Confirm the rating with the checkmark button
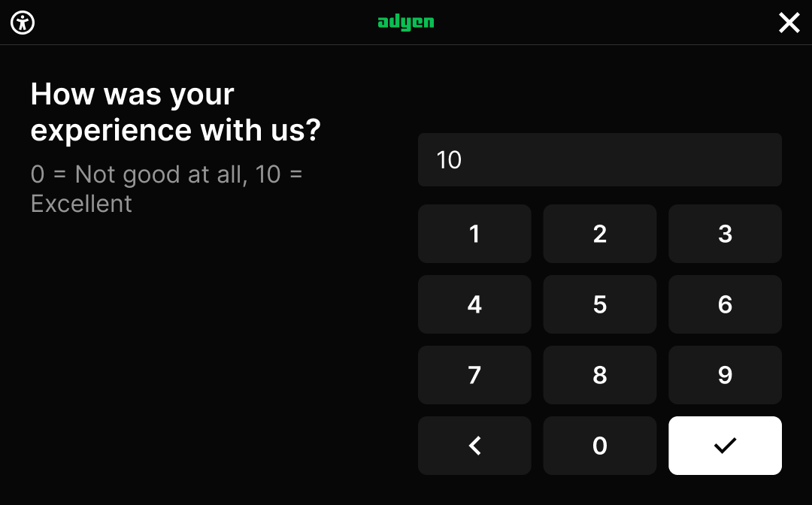The image size is (812, 505). (725, 446)
